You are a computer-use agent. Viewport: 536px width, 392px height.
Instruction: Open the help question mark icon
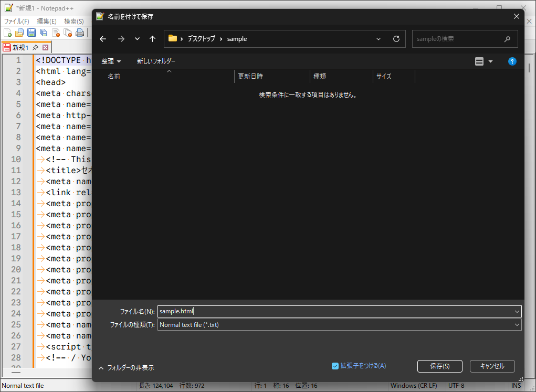[512, 61]
